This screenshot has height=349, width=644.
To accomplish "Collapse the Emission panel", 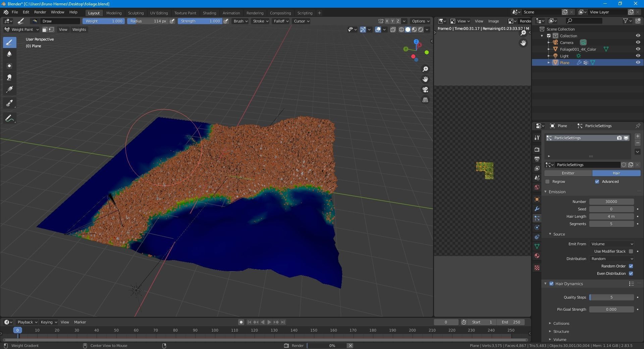I will pyautogui.click(x=557, y=192).
